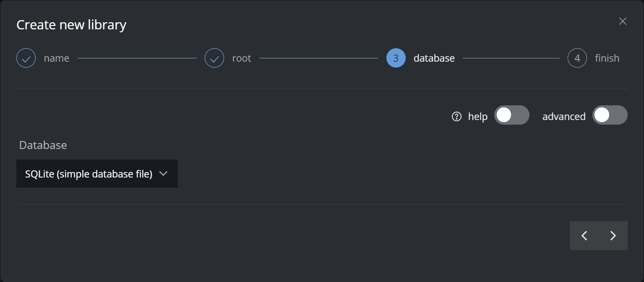Screen dimensions: 644x282
Task: Select the finish step label
Action: [607, 58]
